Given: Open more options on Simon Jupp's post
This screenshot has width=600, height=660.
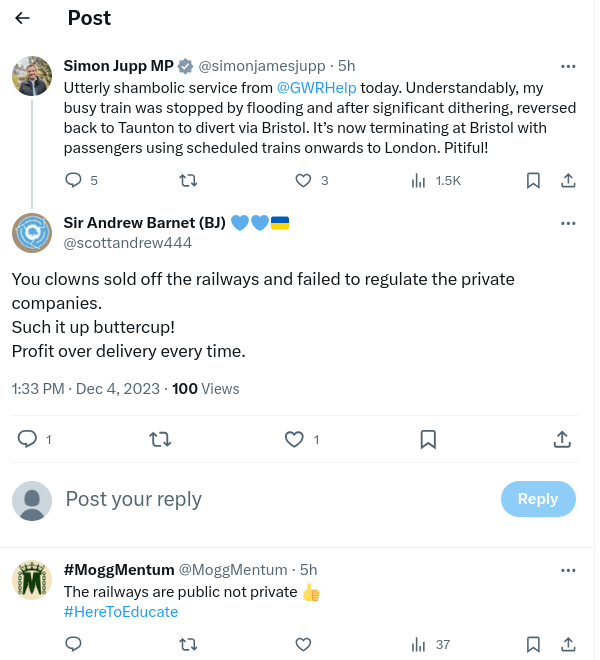Looking at the screenshot, I should 568,66.
